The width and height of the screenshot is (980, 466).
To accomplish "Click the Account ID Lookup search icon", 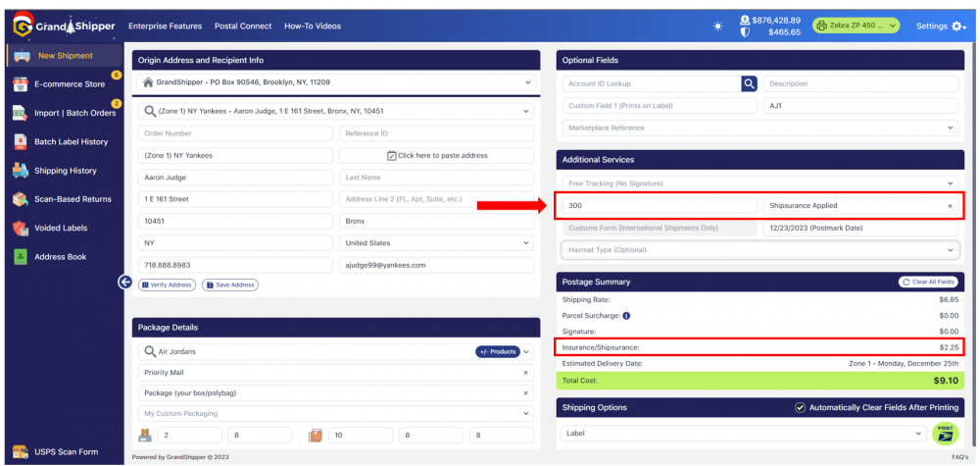I will pyautogui.click(x=749, y=83).
